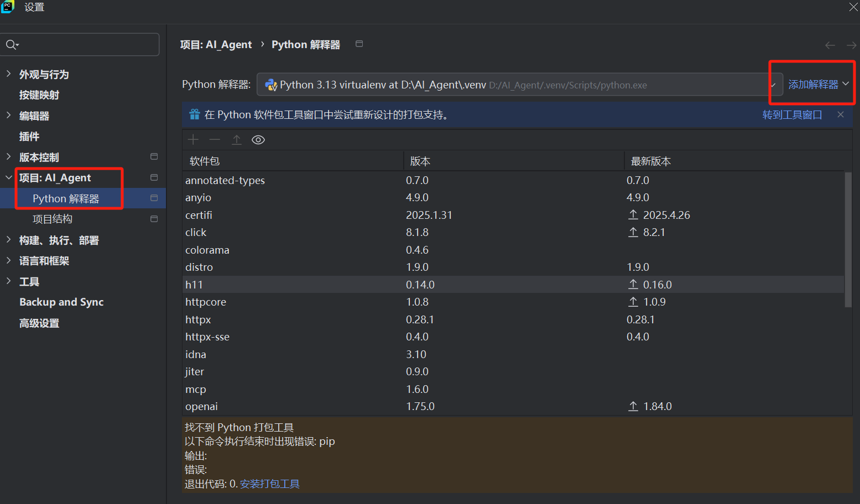
Task: Click the upgrade arrow for click 8.2.1
Action: pyautogui.click(x=633, y=232)
